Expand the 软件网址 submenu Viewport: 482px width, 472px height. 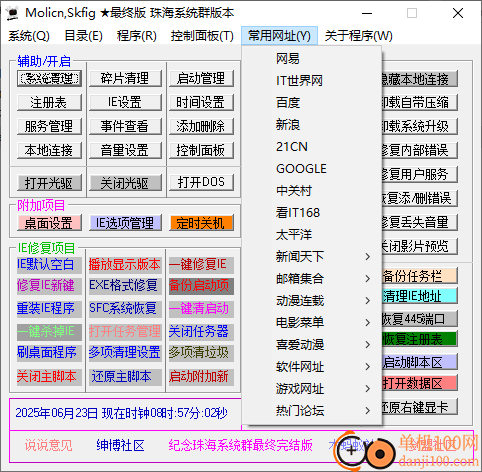(312, 367)
